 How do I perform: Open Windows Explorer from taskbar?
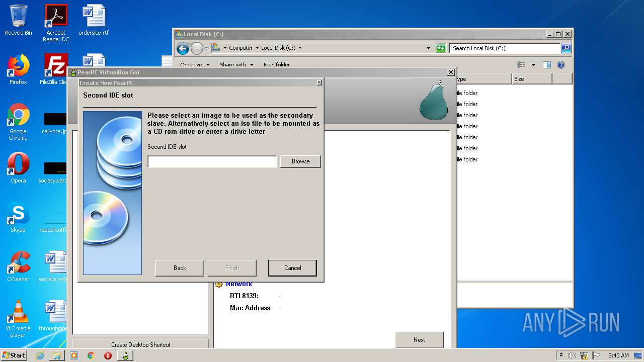coord(57,355)
